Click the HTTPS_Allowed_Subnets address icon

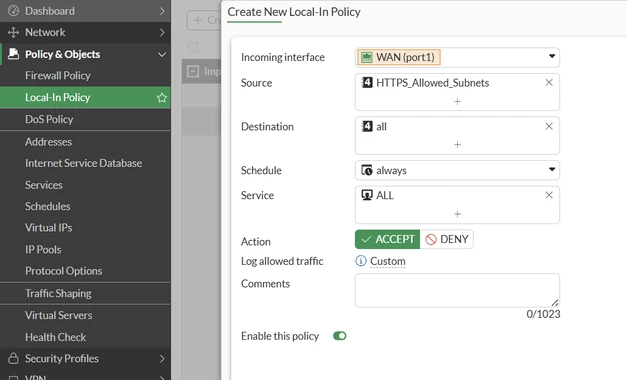click(x=367, y=83)
